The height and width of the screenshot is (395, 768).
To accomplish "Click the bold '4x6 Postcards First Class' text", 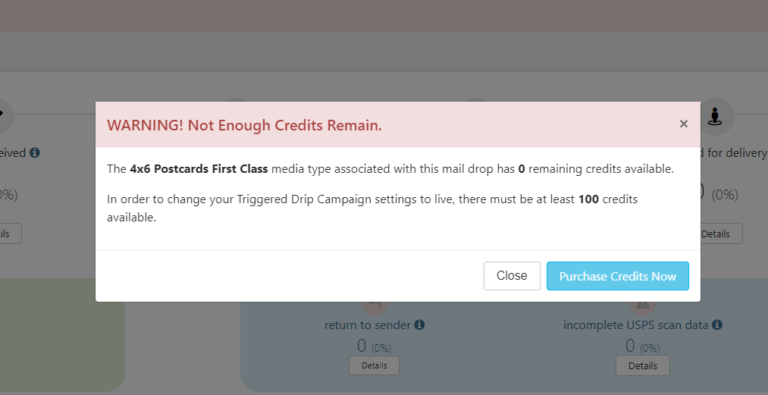I will pyautogui.click(x=199, y=169).
